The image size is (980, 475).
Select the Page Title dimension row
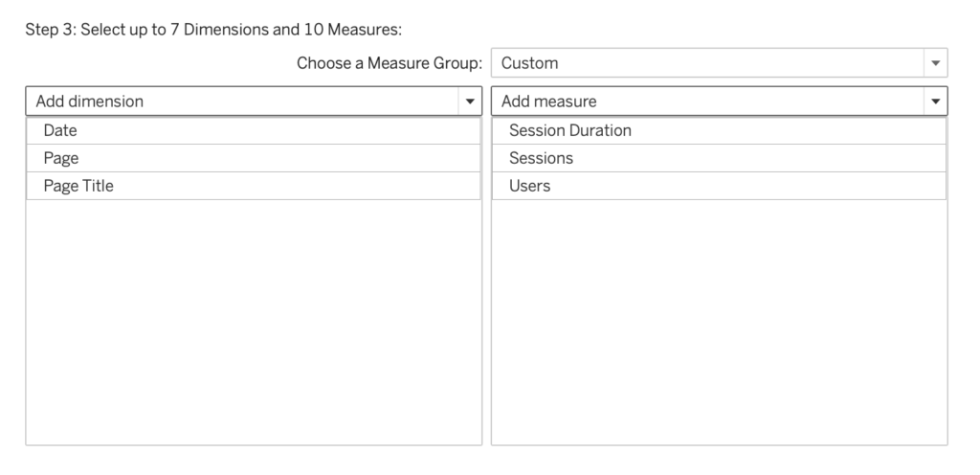[254, 186]
